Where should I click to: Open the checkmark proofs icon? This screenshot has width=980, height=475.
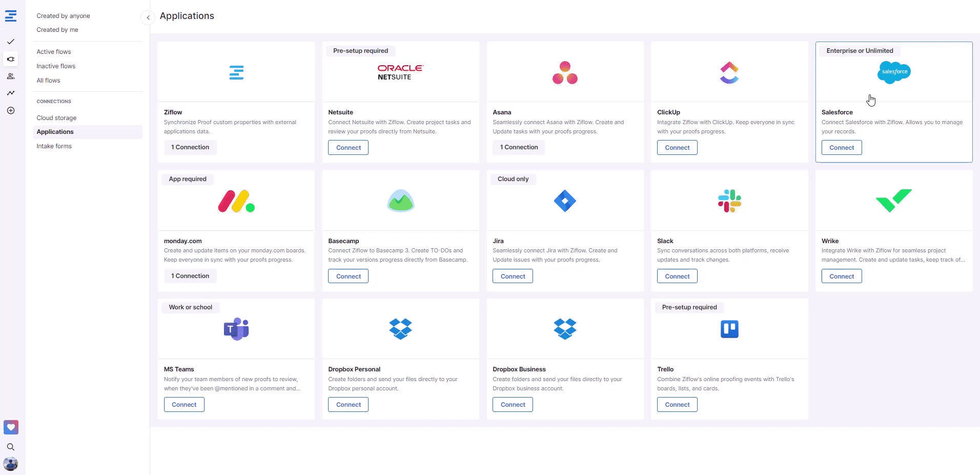11,42
